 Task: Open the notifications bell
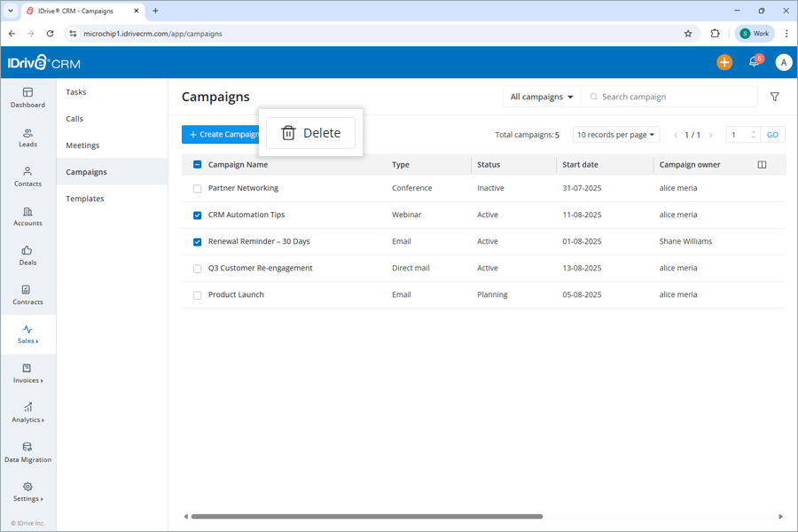pos(753,62)
